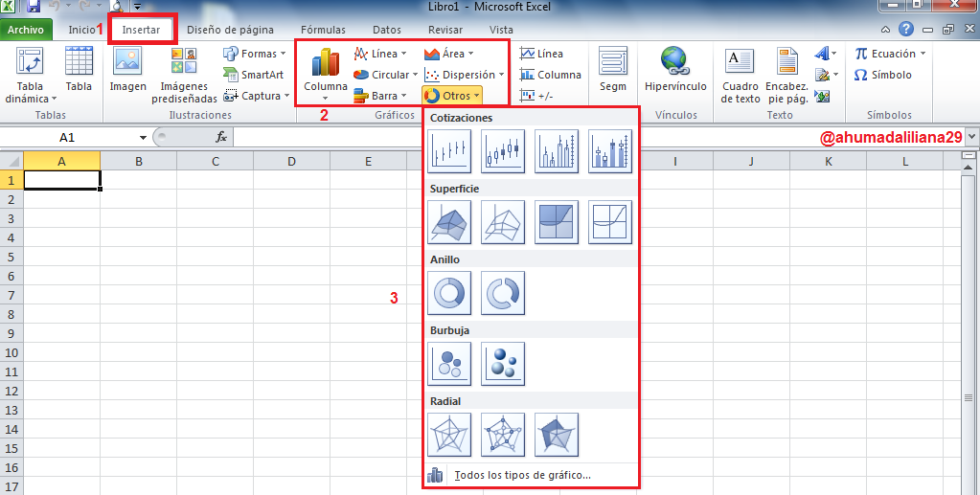Open the Segm slicer tool
Screen dimensions: 980x495
[612, 70]
